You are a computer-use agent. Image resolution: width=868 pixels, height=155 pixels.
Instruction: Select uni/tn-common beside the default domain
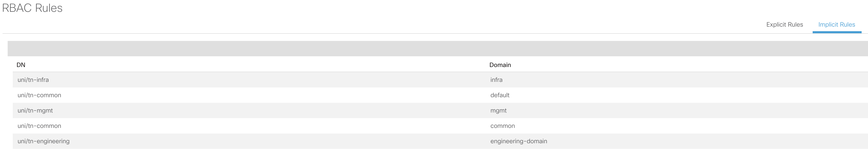click(39, 95)
